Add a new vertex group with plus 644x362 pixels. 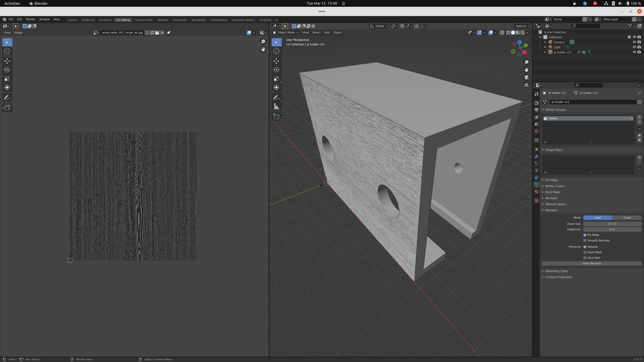[x=639, y=117]
